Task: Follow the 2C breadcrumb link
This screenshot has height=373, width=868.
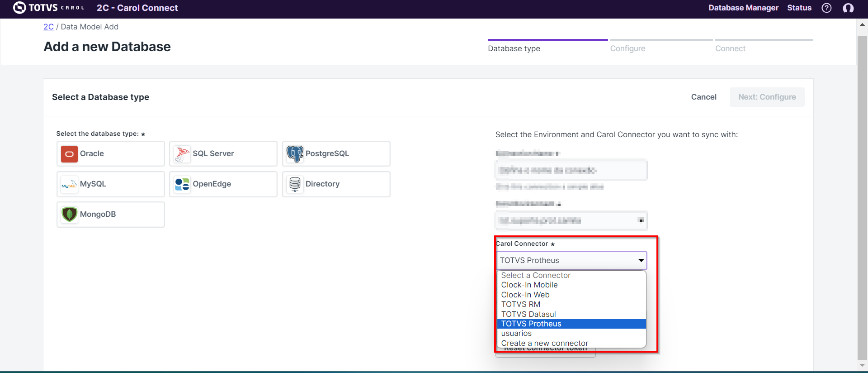Action: click(x=48, y=27)
